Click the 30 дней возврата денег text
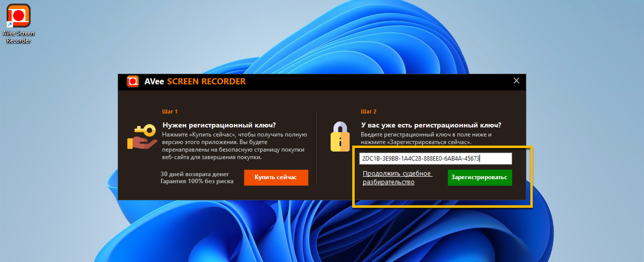 coord(195,174)
